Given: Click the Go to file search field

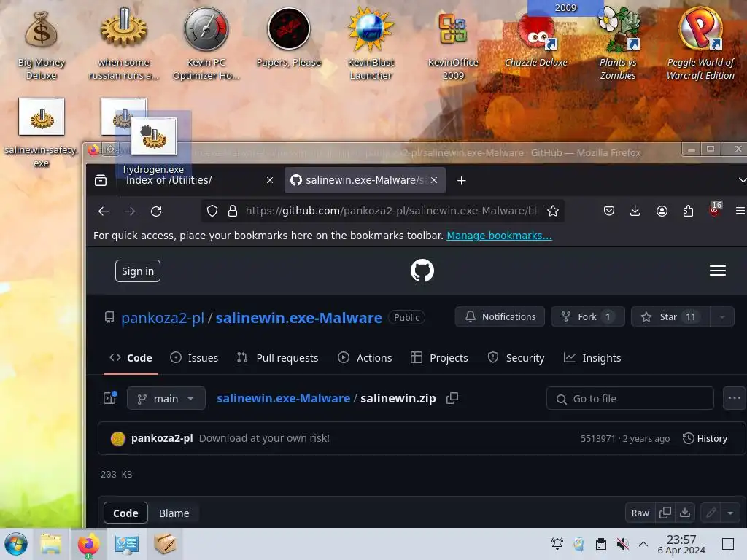Looking at the screenshot, I should point(630,399).
